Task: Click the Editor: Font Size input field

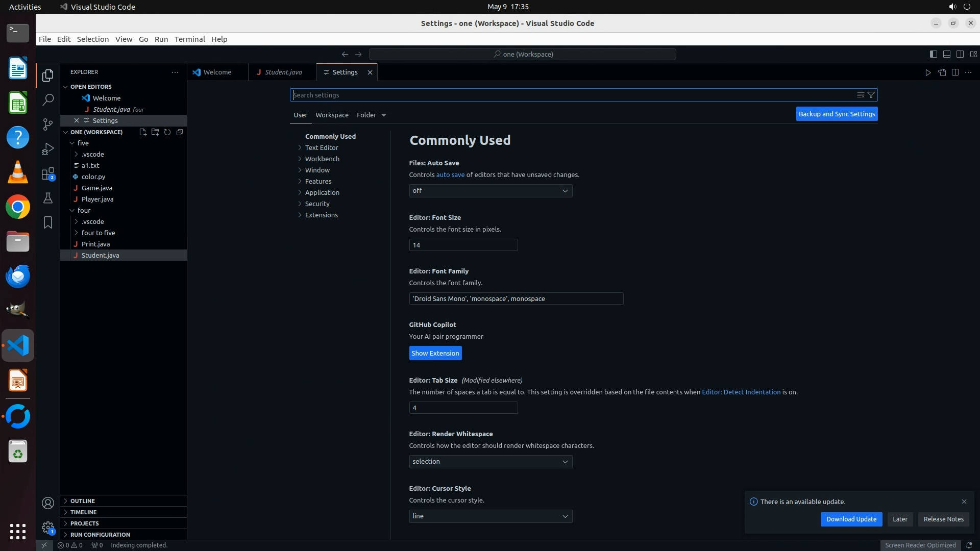Action: (463, 245)
